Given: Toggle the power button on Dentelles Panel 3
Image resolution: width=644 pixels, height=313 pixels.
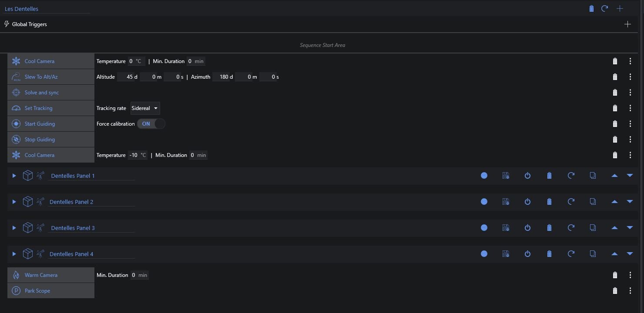Looking at the screenshot, I should tap(527, 228).
